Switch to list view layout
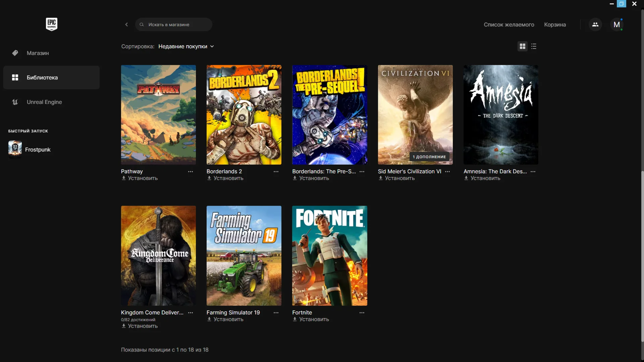Image resolution: width=644 pixels, height=362 pixels. [x=534, y=46]
